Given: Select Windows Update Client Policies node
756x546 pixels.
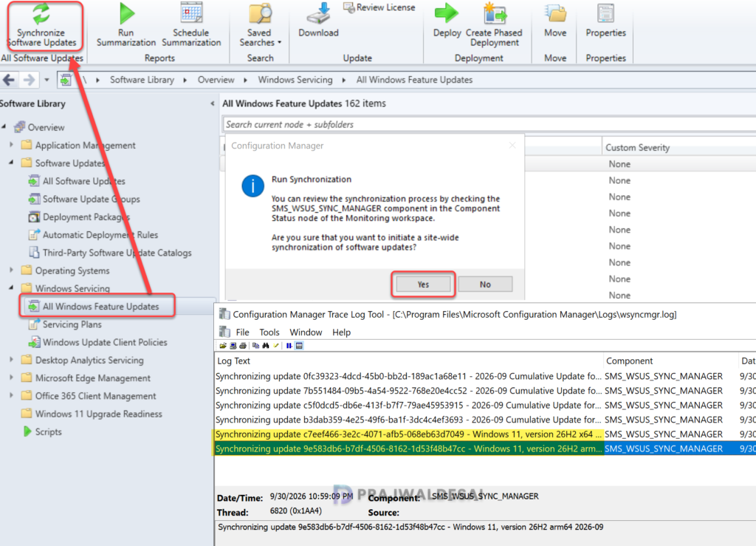Looking at the screenshot, I should 105,343.
